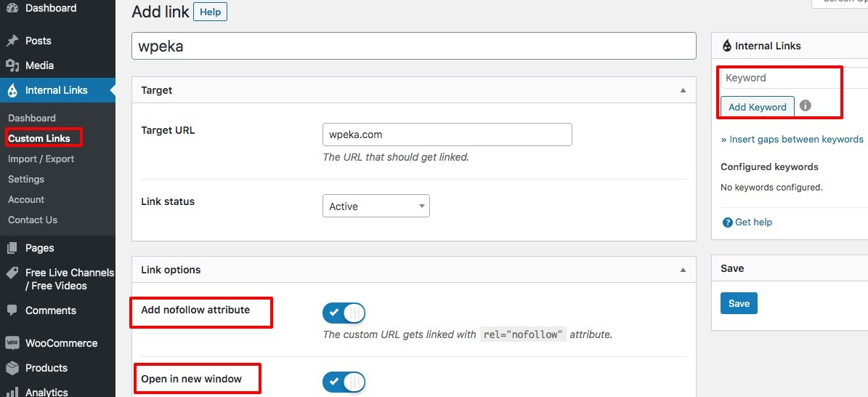
Task: Click the Products box icon
Action: tap(12, 368)
